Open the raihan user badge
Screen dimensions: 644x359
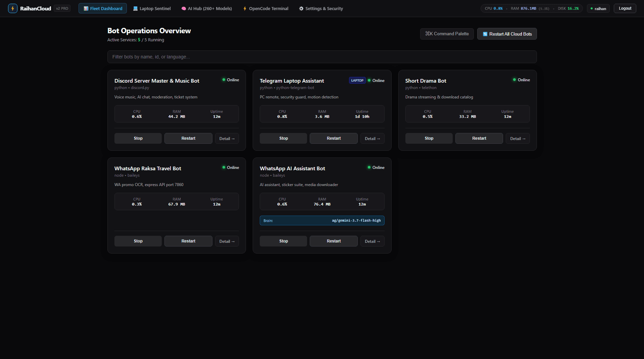[598, 8]
